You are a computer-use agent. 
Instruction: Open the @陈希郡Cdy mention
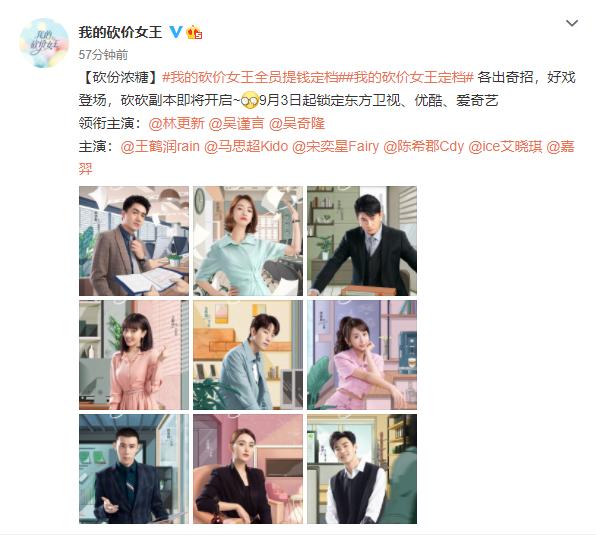click(424, 146)
